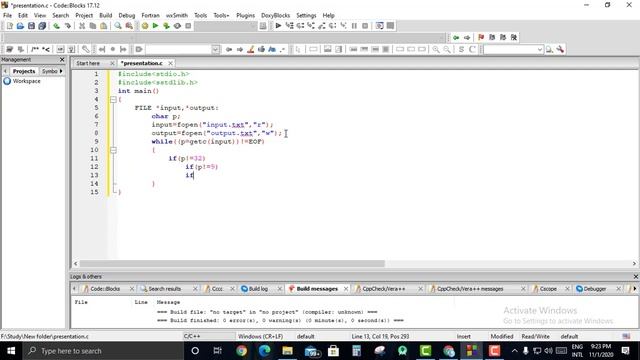Collapse the while loop fold marker
The width and height of the screenshot is (640, 360).
tap(113, 150)
